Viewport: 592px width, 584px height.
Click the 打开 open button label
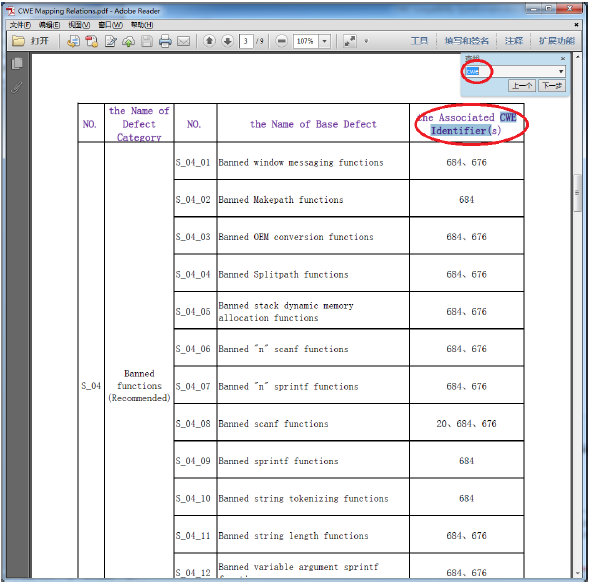[x=40, y=40]
